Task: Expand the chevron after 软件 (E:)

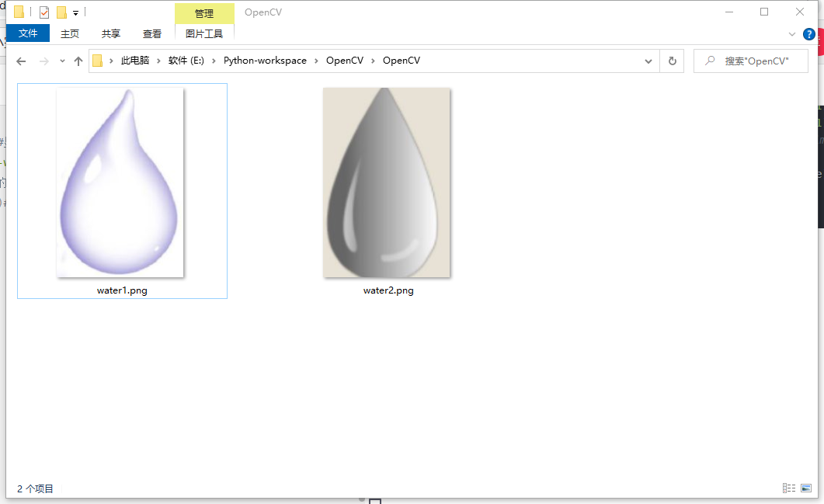Action: click(214, 61)
